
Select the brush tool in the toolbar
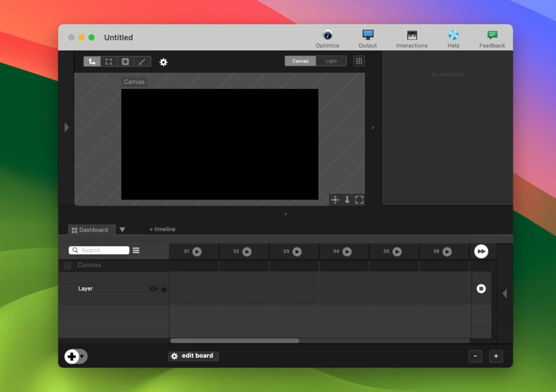coord(142,61)
